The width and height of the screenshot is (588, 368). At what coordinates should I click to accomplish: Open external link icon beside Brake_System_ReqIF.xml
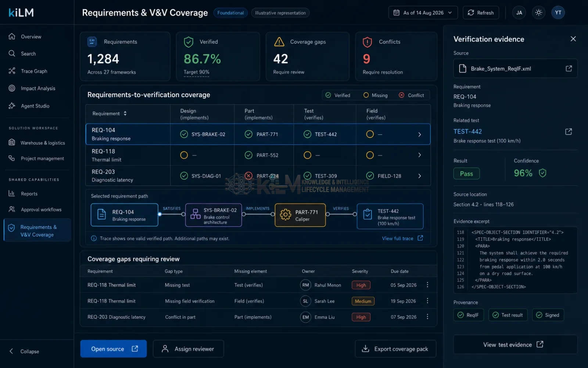coord(569,68)
